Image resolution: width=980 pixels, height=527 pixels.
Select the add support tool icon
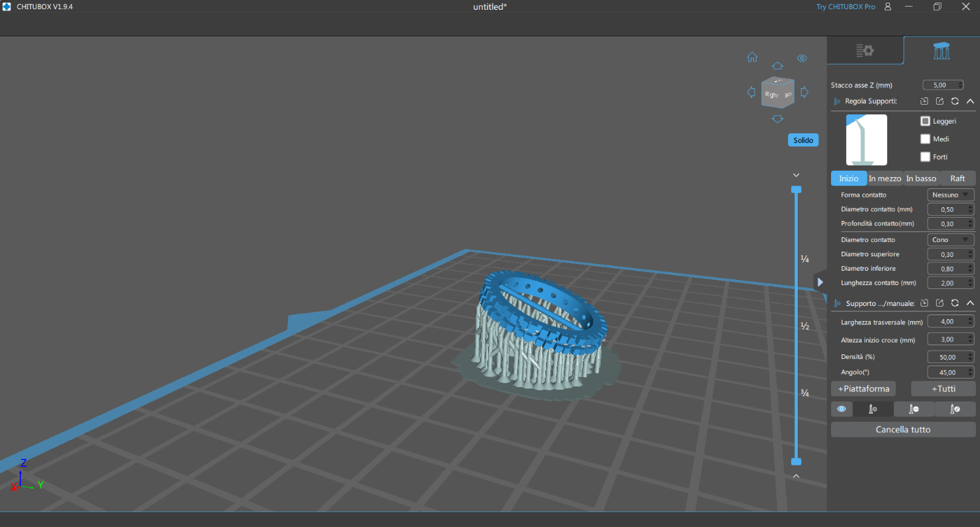pos(873,409)
